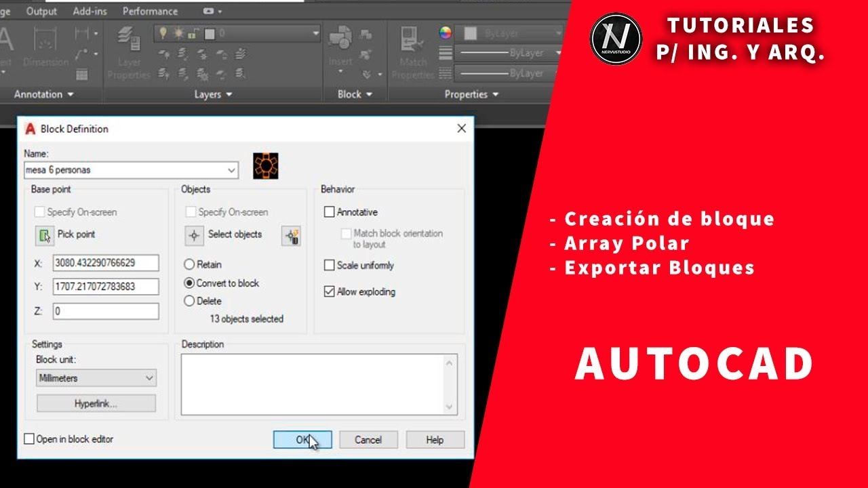Click inside the Description text area
Image resolution: width=868 pixels, height=488 pixels.
313,384
